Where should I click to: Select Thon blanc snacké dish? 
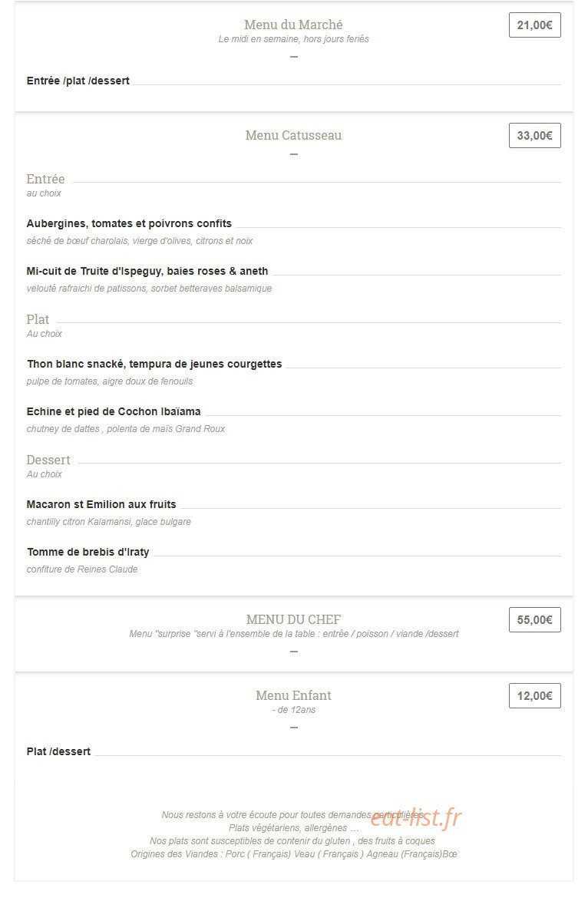click(154, 365)
